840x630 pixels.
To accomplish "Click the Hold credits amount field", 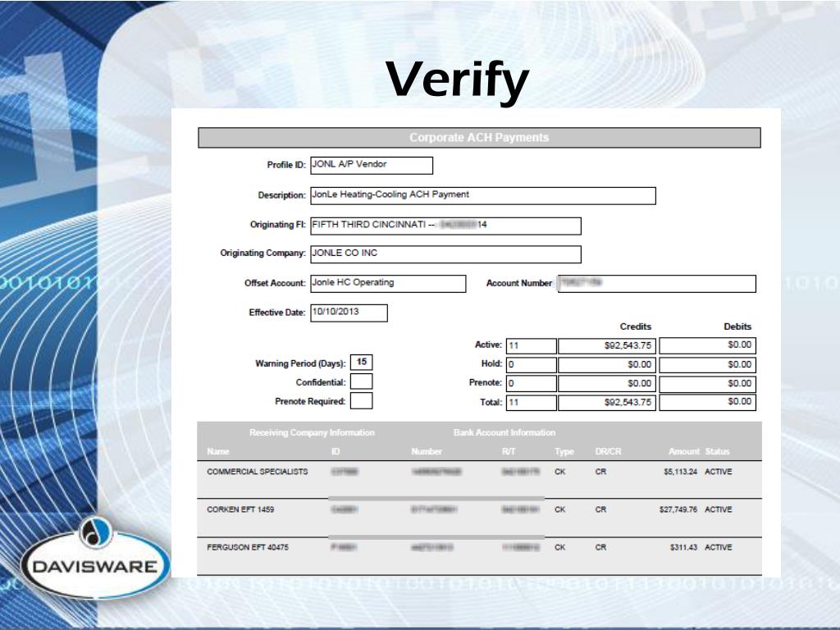I will click(x=606, y=365).
